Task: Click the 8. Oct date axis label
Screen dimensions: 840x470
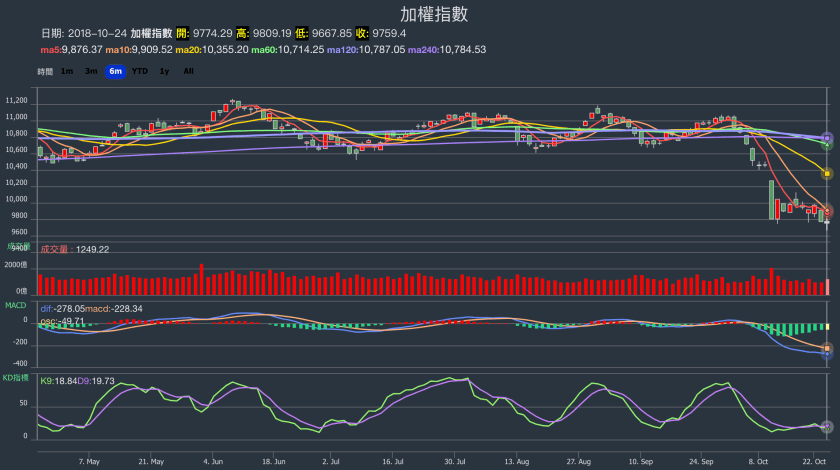Action: click(x=758, y=462)
